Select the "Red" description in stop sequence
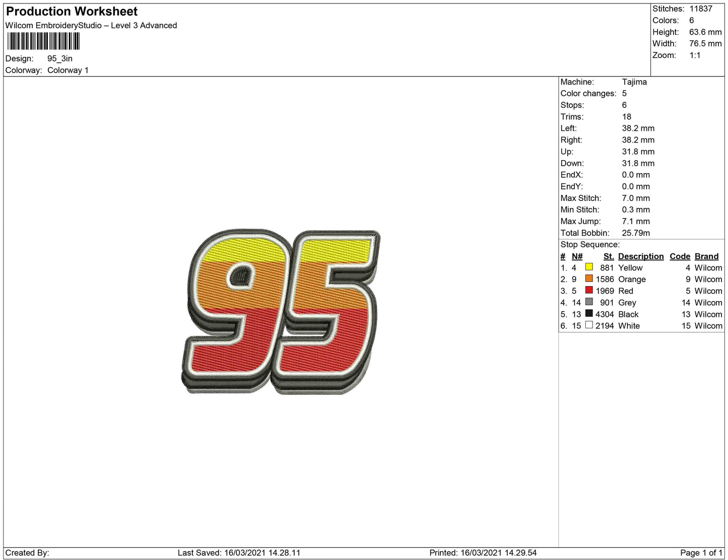The width and height of the screenshot is (728, 560). pyautogui.click(x=626, y=291)
